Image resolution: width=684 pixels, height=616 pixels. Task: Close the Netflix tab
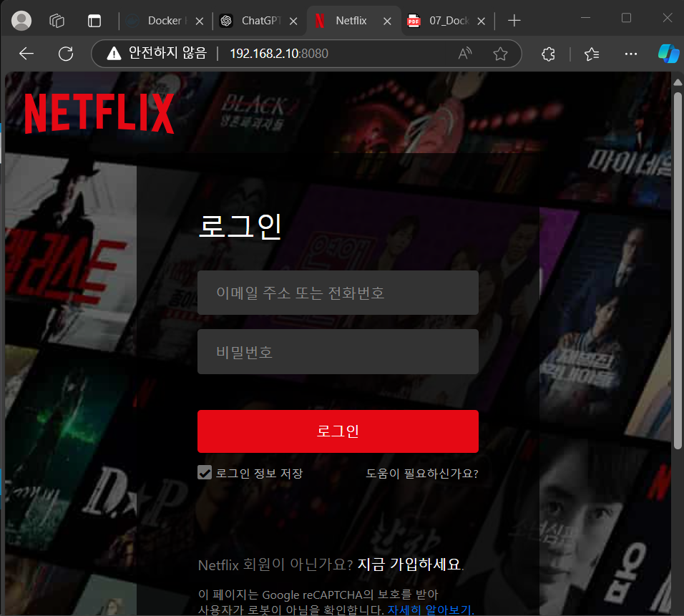387,21
